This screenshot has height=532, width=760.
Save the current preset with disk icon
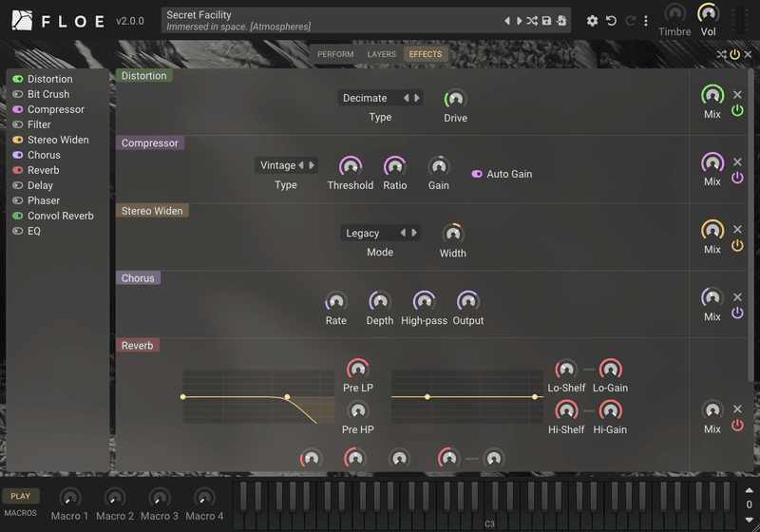547,21
